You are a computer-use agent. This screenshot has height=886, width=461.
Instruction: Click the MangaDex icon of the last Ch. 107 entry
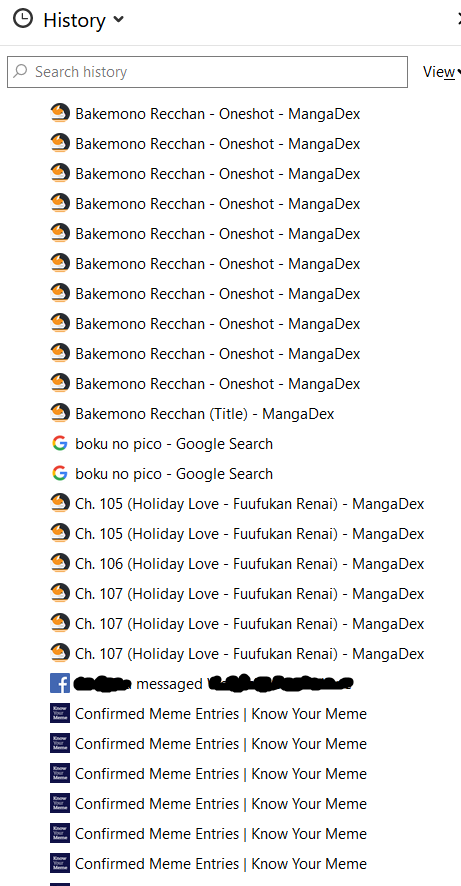[x=60, y=653]
